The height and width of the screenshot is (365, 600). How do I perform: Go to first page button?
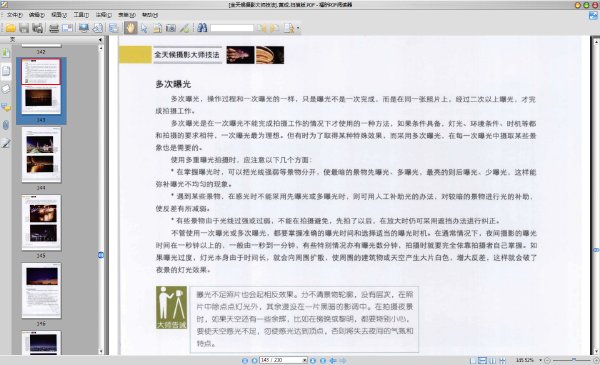point(245,360)
